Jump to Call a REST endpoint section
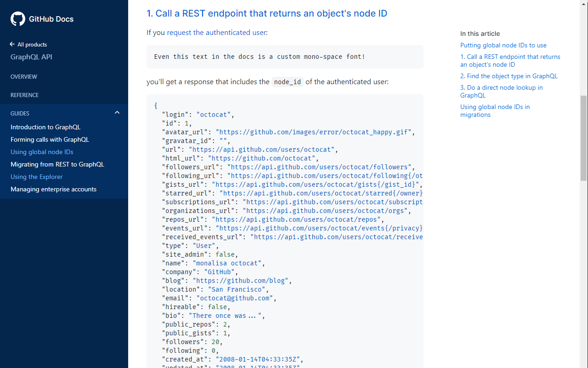The width and height of the screenshot is (588, 368). [x=510, y=61]
